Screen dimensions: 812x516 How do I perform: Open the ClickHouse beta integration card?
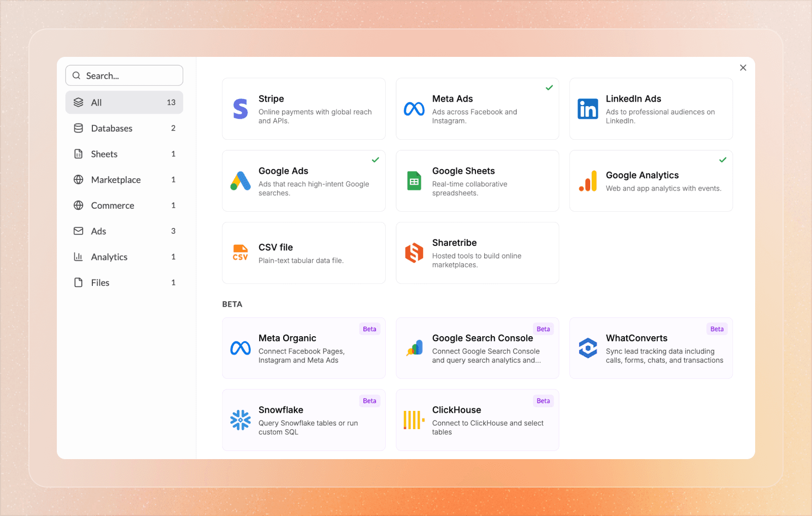point(478,420)
